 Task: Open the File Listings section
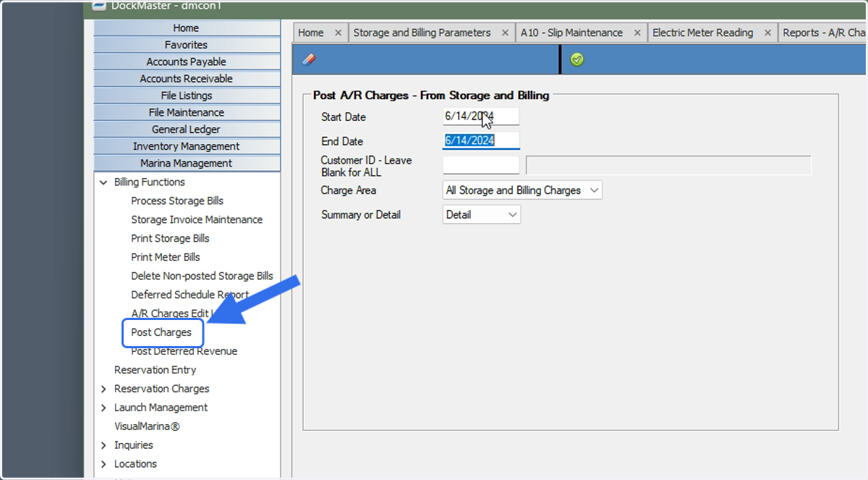point(187,96)
